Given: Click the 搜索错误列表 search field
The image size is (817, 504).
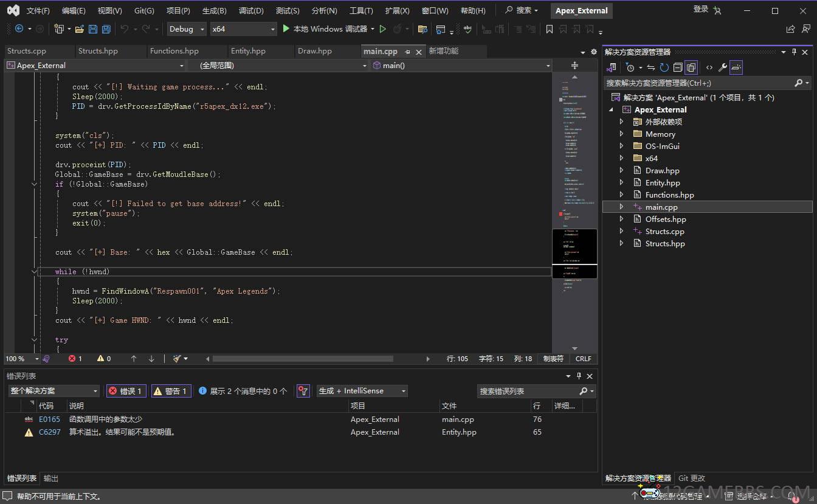Looking at the screenshot, I should point(526,391).
